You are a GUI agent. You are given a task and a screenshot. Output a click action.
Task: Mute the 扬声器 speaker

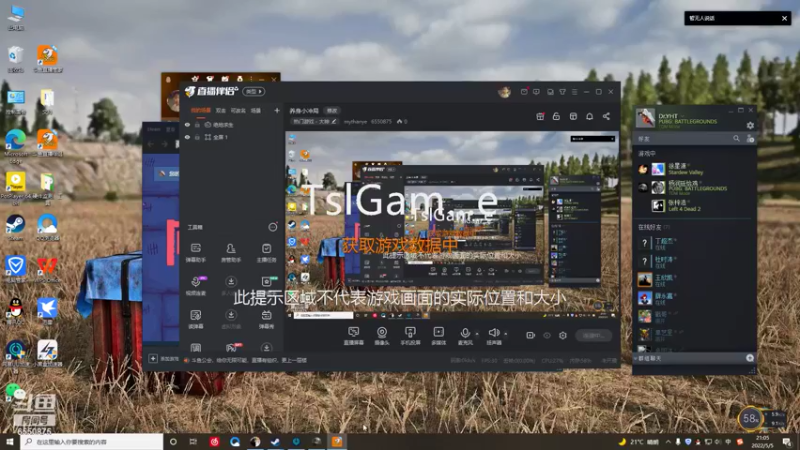point(493,336)
